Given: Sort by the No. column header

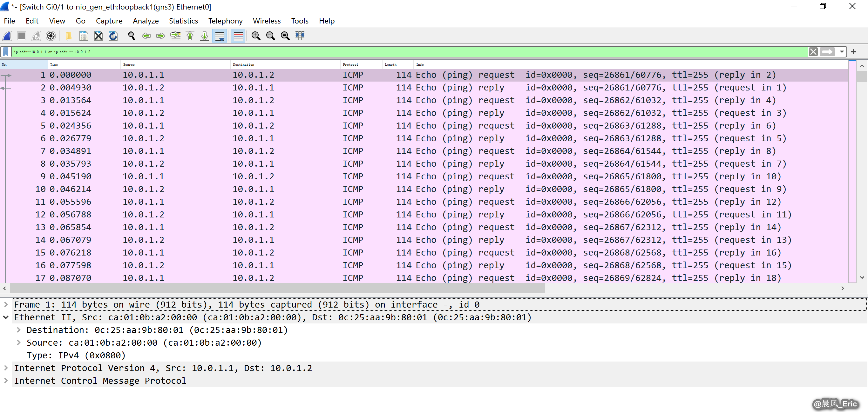Looking at the screenshot, I should pos(24,64).
